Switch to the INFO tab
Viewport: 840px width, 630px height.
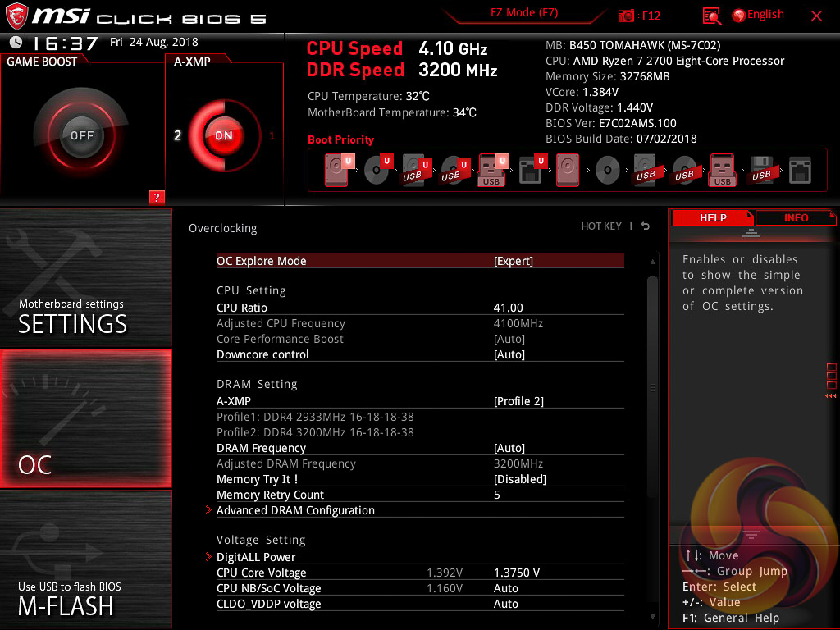point(796,217)
